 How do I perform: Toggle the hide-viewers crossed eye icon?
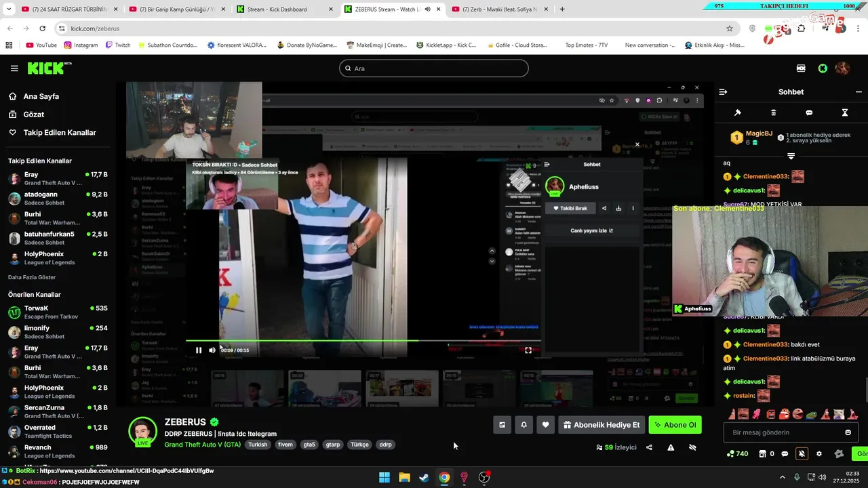(x=692, y=447)
